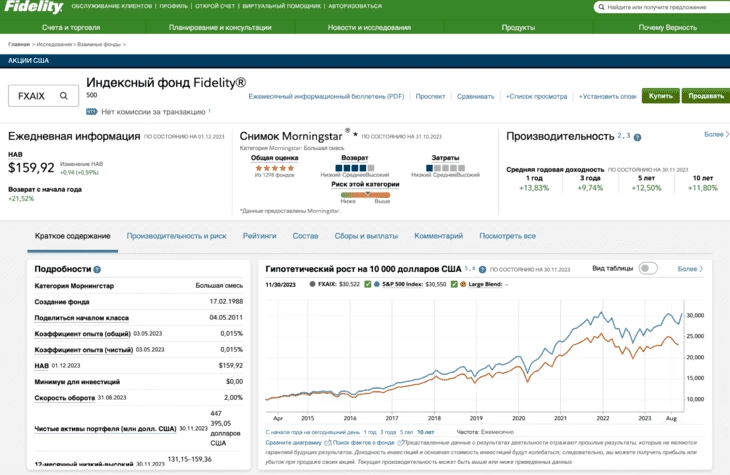The image size is (730, 475).
Task: Click the FXAIX symbol input field
Action: pos(43,96)
